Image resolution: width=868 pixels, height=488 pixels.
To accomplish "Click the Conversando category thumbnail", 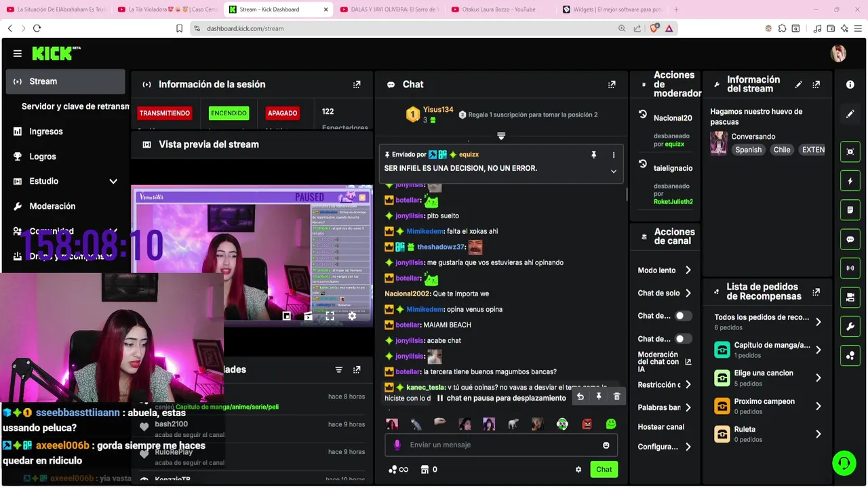I will click(719, 143).
